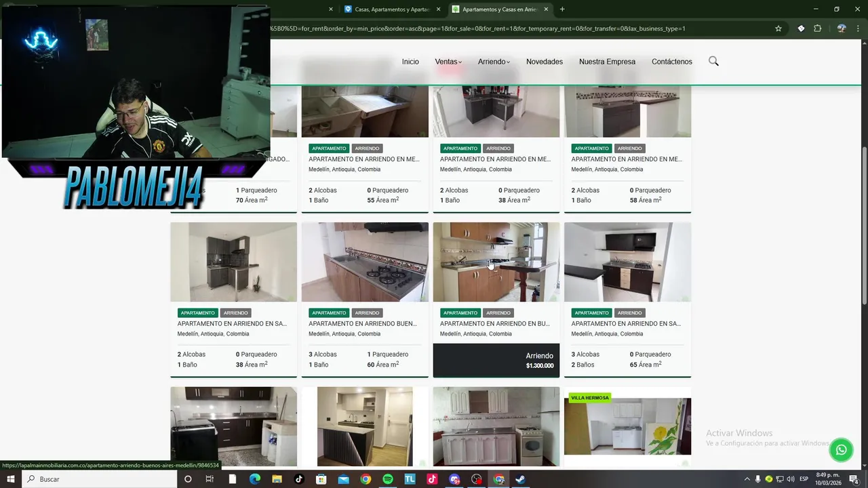Click APARTAMENTO tag on the 65 m² listing
The height and width of the screenshot is (488, 868).
pos(592,313)
